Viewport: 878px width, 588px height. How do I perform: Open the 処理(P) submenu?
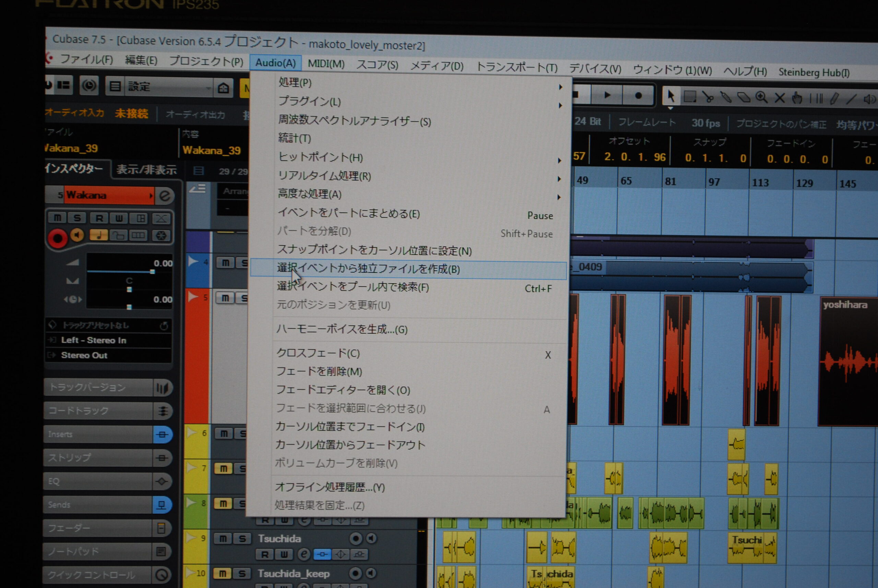coord(411,83)
